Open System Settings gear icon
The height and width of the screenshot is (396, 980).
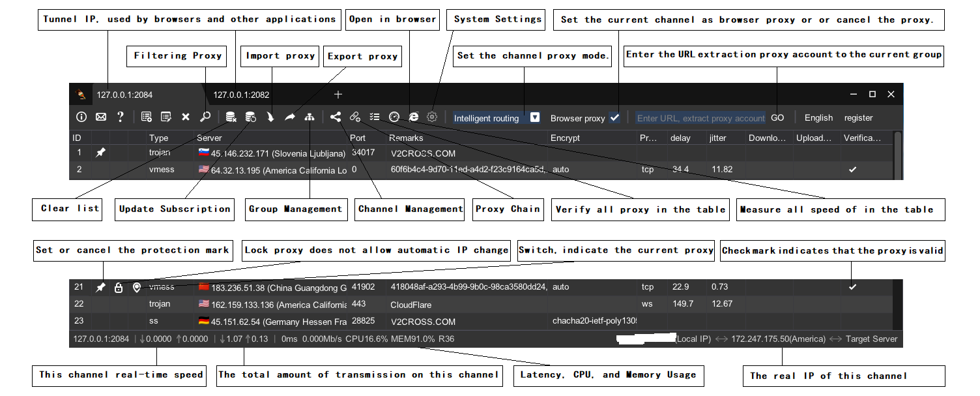[432, 117]
